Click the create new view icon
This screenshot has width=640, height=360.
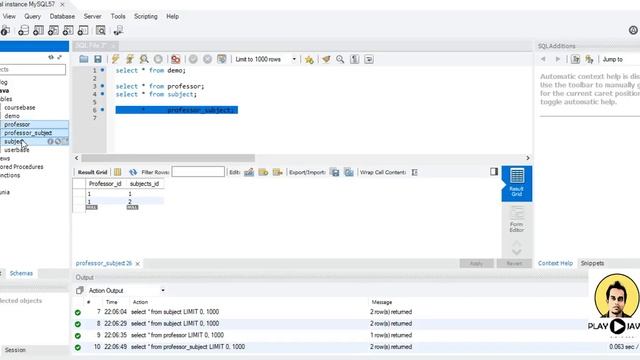click(x=53, y=30)
